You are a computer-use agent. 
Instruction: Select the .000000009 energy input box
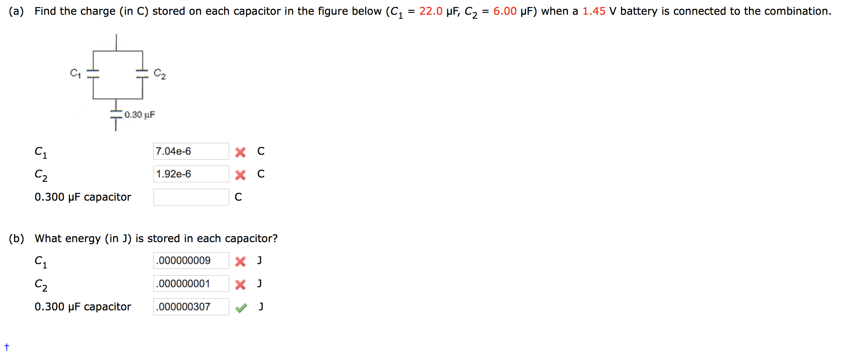tap(191, 261)
